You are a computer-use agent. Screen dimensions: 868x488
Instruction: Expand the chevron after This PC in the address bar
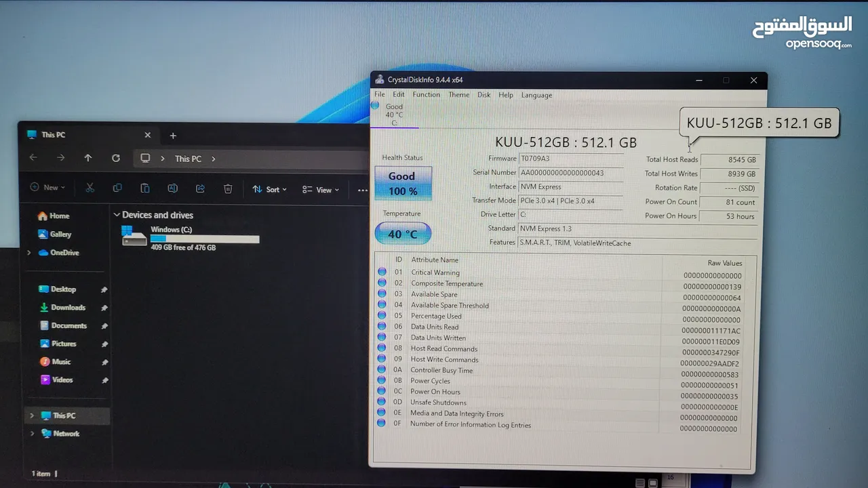click(x=214, y=159)
